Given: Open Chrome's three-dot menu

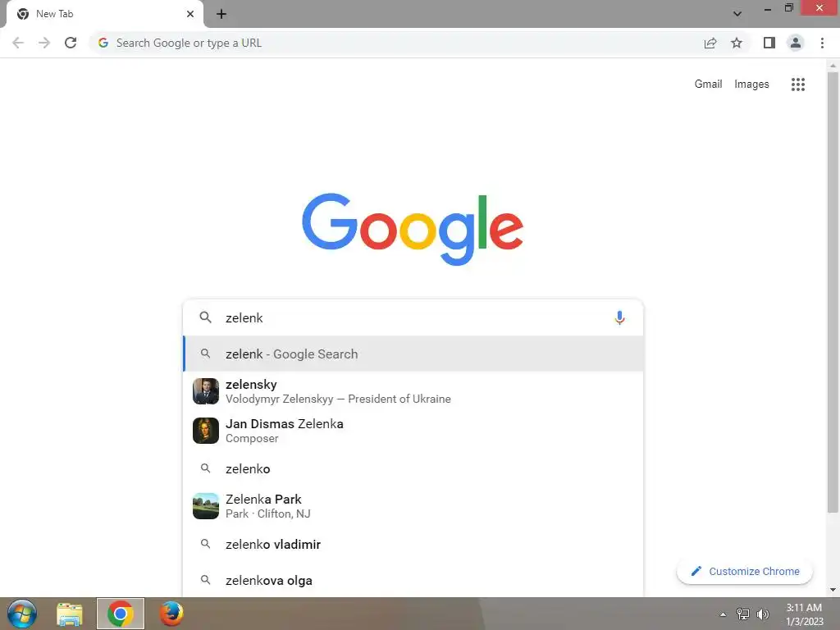Looking at the screenshot, I should point(822,43).
